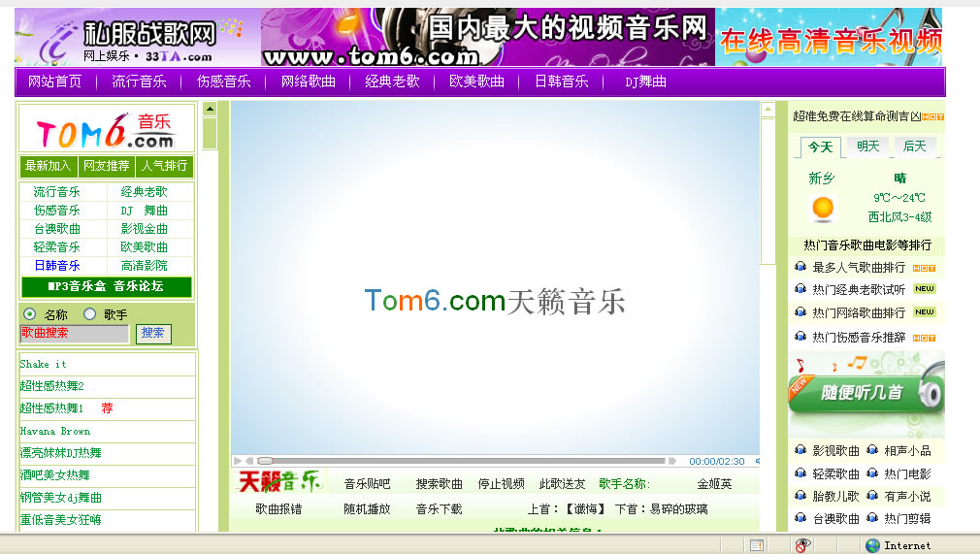Click headphone icon next to 轻柔歌曲

coord(800,473)
